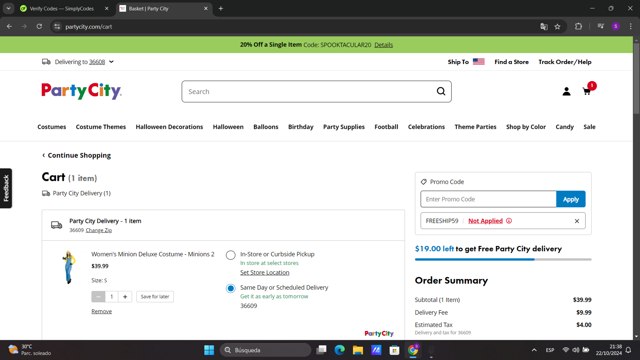The height and width of the screenshot is (360, 640).
Task: Remove the Minion costume from cart
Action: (101, 311)
